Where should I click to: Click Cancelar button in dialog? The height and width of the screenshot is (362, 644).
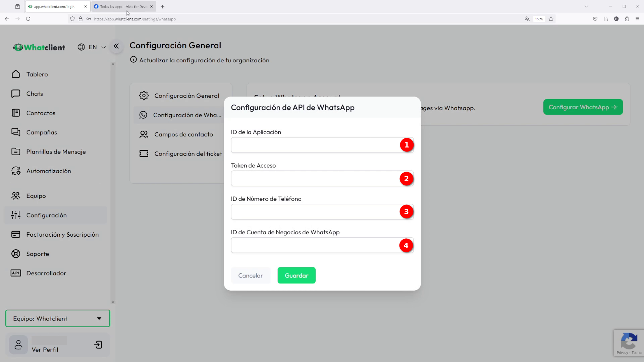point(251,276)
